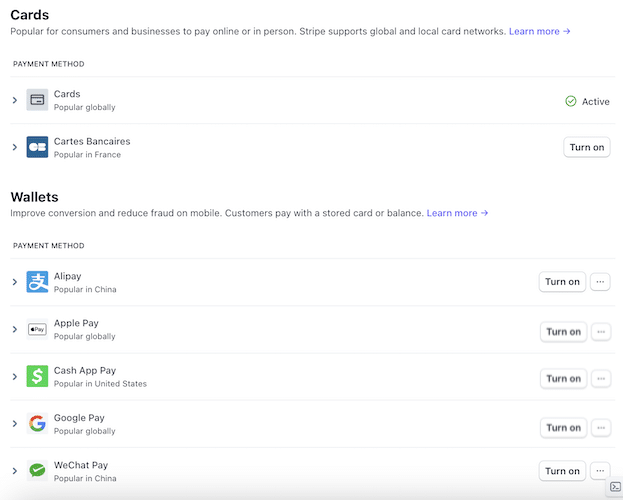Follow the Learn more link under Wallets
623x500 pixels.
click(x=457, y=213)
